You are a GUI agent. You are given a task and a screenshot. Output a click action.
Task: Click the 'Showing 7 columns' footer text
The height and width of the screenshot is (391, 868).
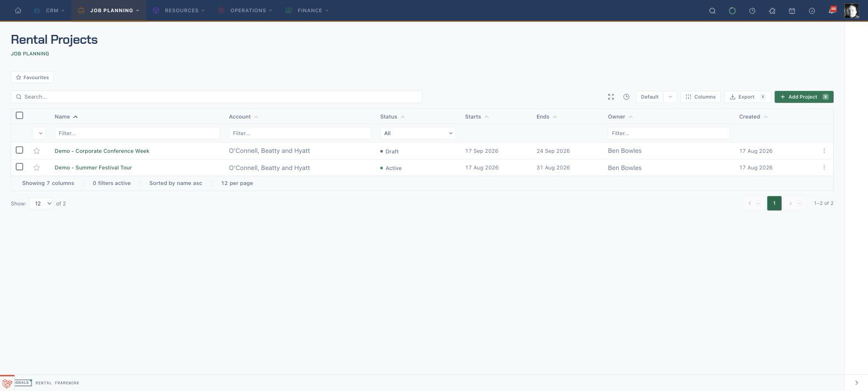(48, 183)
